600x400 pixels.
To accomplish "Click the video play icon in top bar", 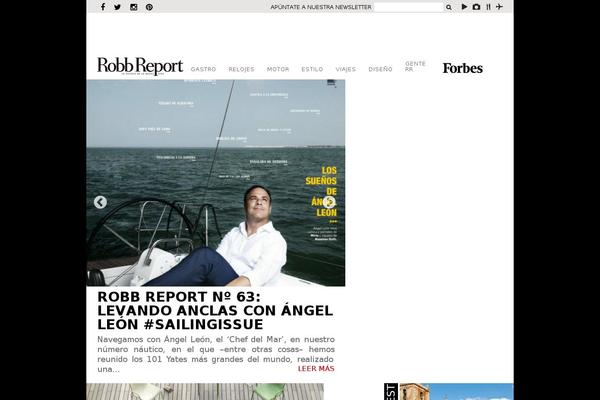I will (464, 7).
